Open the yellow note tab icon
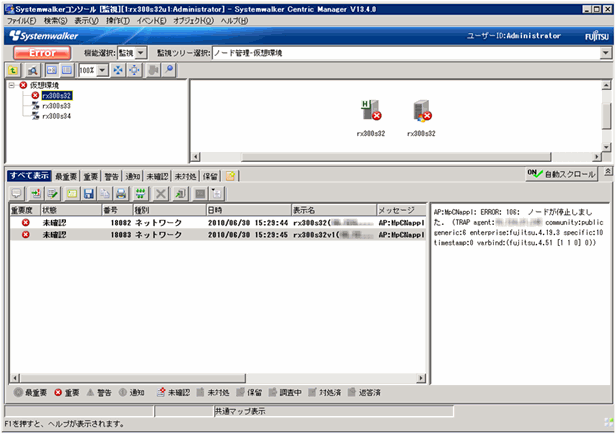The height and width of the screenshot is (434, 616). [231, 176]
